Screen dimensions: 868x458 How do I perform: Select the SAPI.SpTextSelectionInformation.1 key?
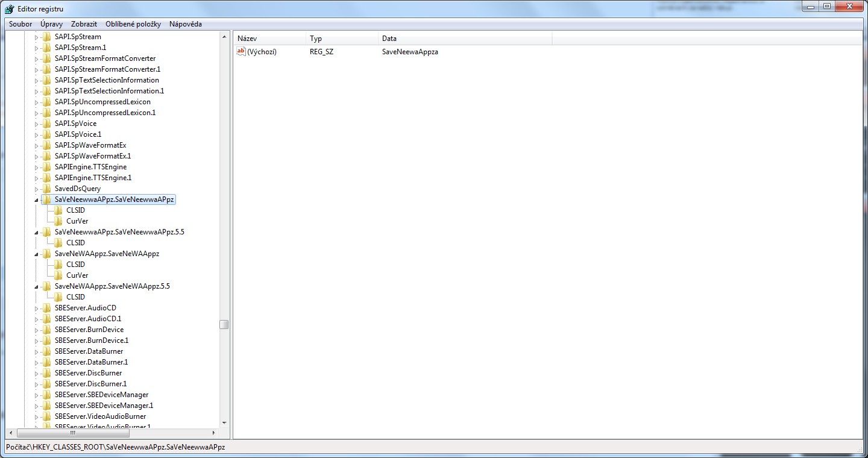tap(109, 91)
